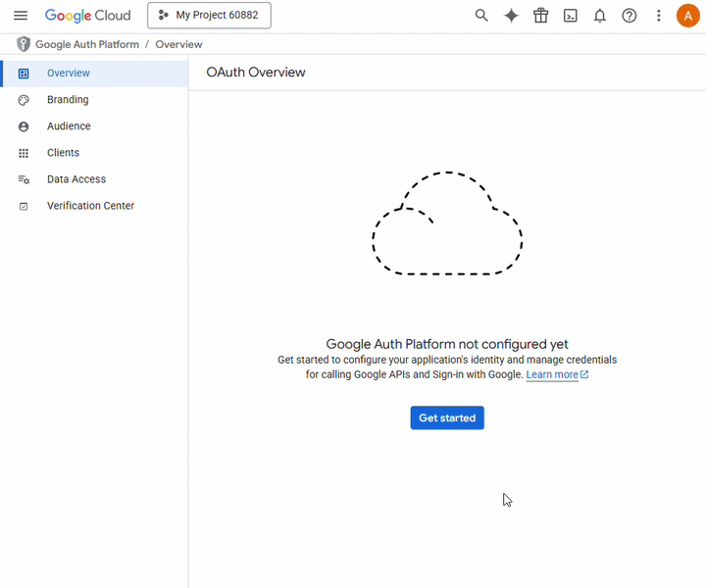Click the orange account avatar A
Image resolution: width=706 pixels, height=588 pixels.
point(687,16)
